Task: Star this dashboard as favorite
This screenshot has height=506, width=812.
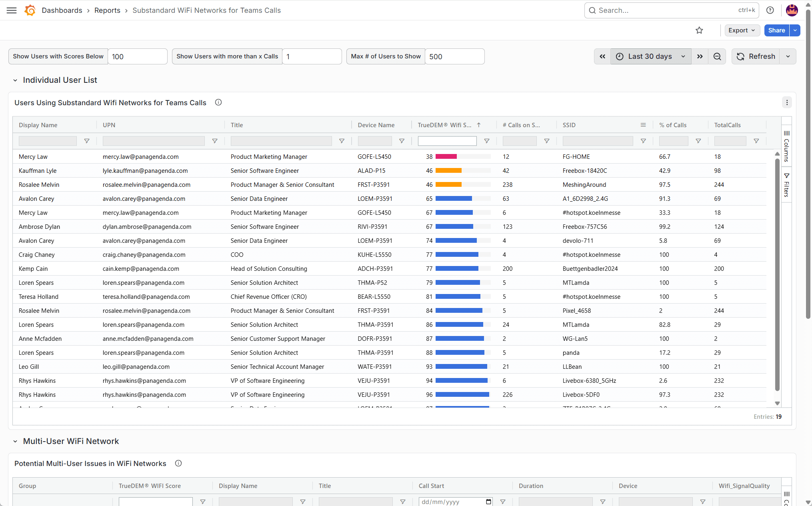Action: click(699, 30)
